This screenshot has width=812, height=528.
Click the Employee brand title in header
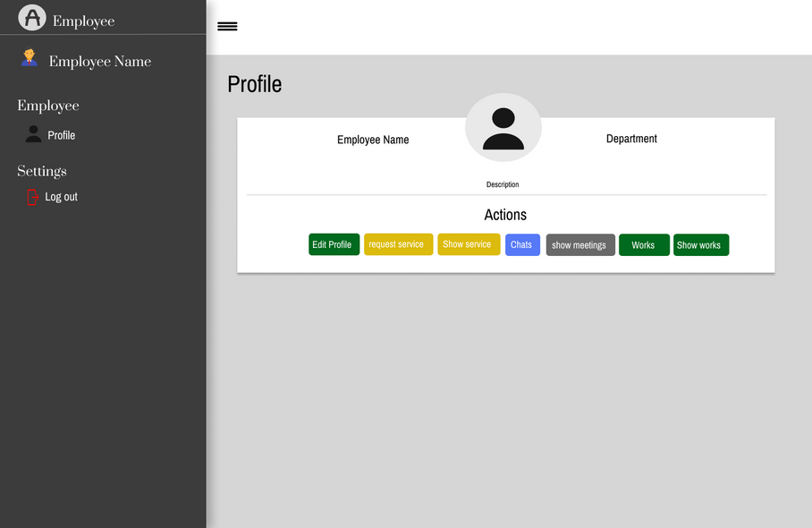[83, 21]
